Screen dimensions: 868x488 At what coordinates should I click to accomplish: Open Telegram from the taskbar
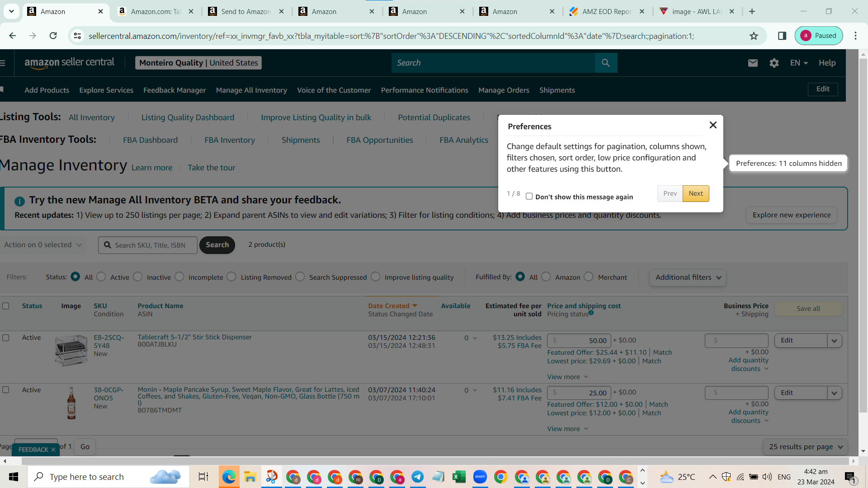[x=417, y=477]
